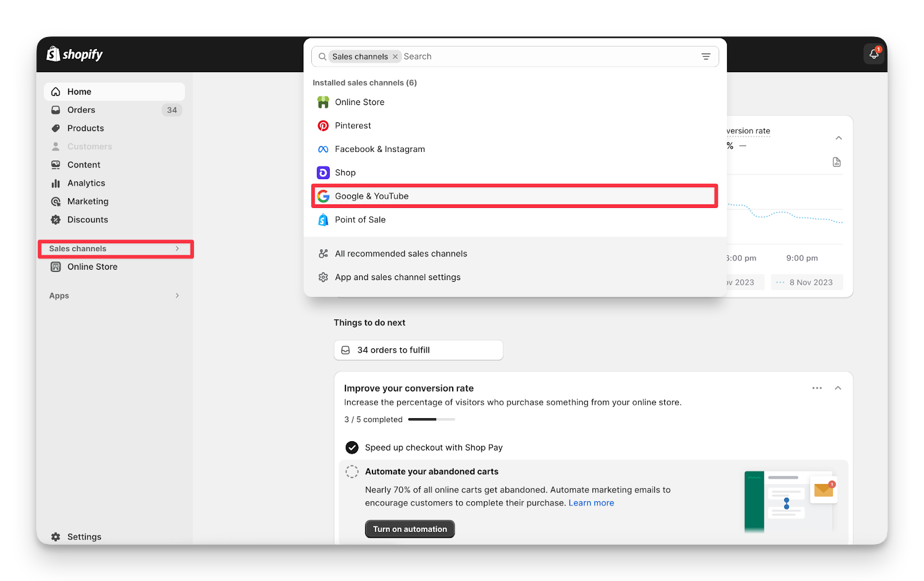Click the report document icon on chart

click(x=836, y=162)
